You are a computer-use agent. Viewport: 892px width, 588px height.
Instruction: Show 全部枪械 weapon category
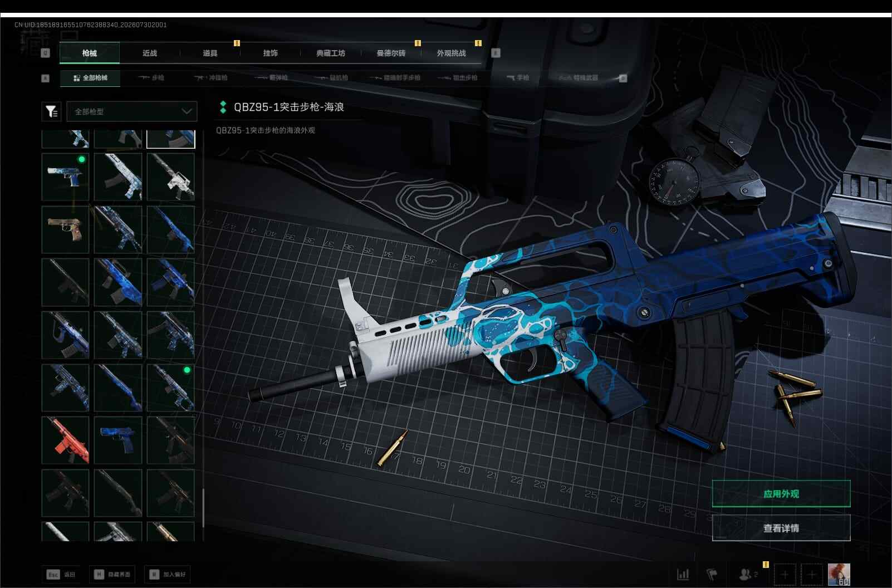coord(90,78)
